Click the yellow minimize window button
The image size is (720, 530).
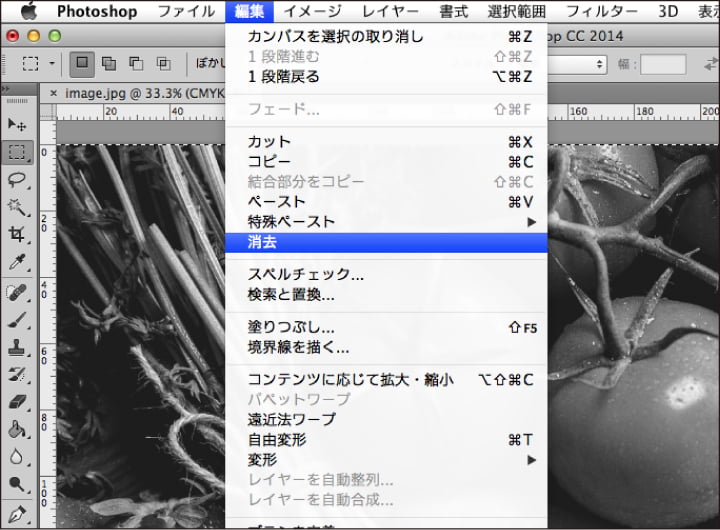pos(34,36)
